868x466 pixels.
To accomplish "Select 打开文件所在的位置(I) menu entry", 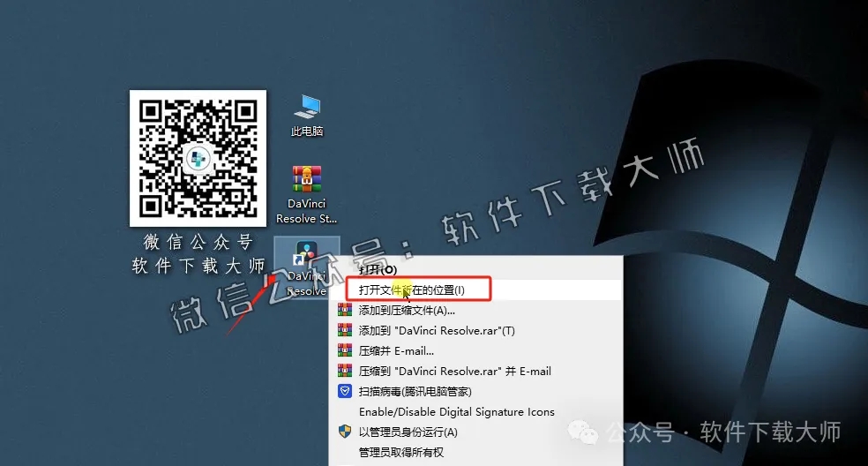I will coord(411,289).
